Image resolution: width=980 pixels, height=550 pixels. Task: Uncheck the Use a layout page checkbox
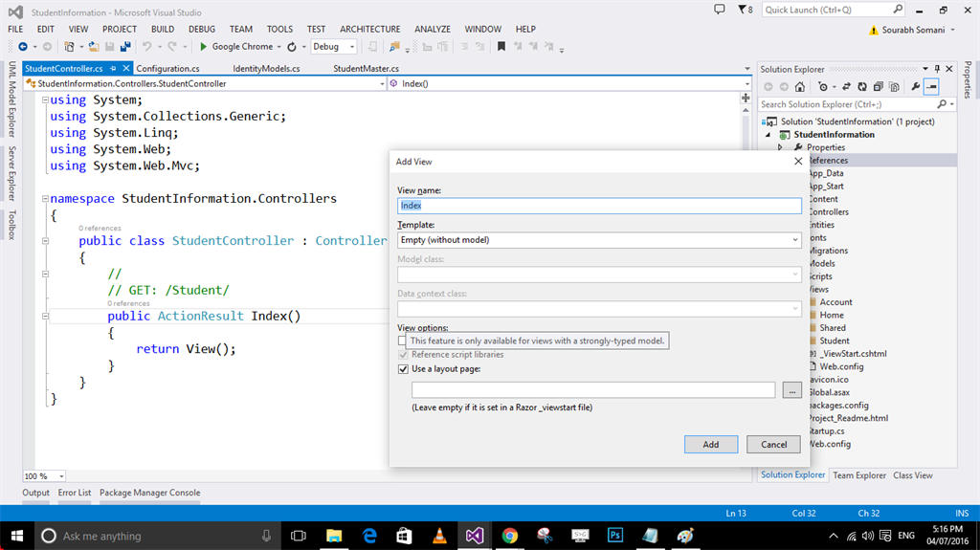pos(403,368)
